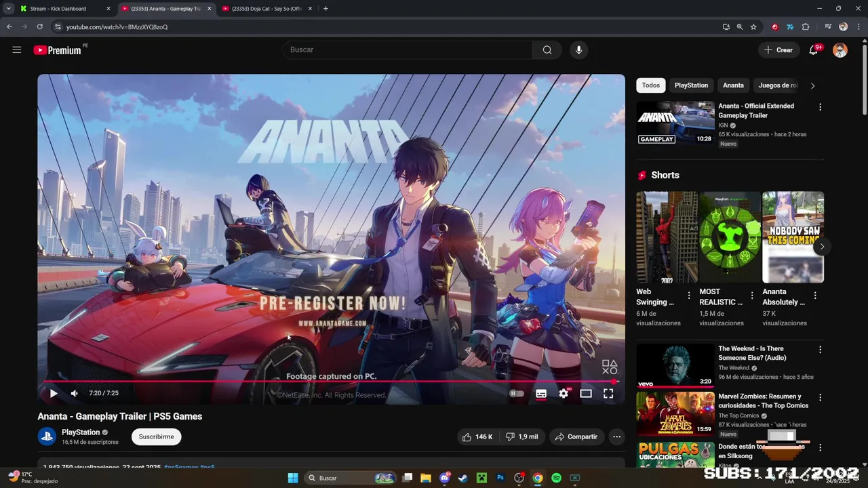Open the PlayStation channel avatar
This screenshot has width=868, height=488.
pyautogui.click(x=47, y=437)
